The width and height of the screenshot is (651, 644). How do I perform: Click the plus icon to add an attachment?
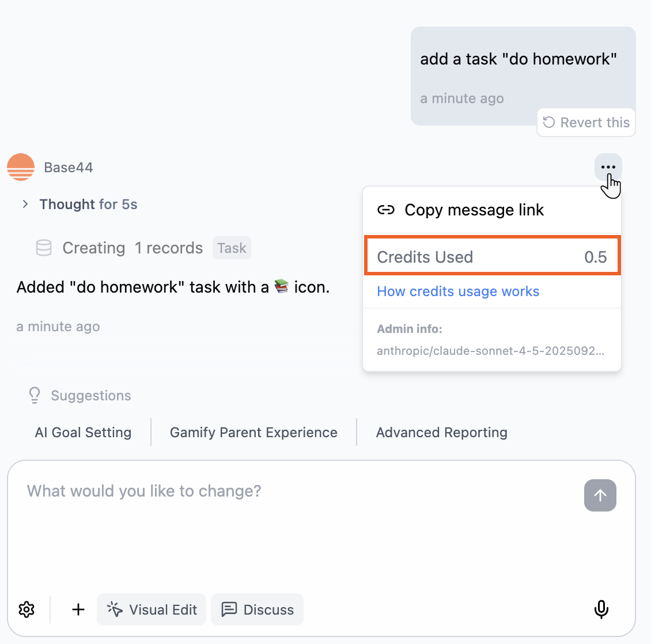pos(78,609)
